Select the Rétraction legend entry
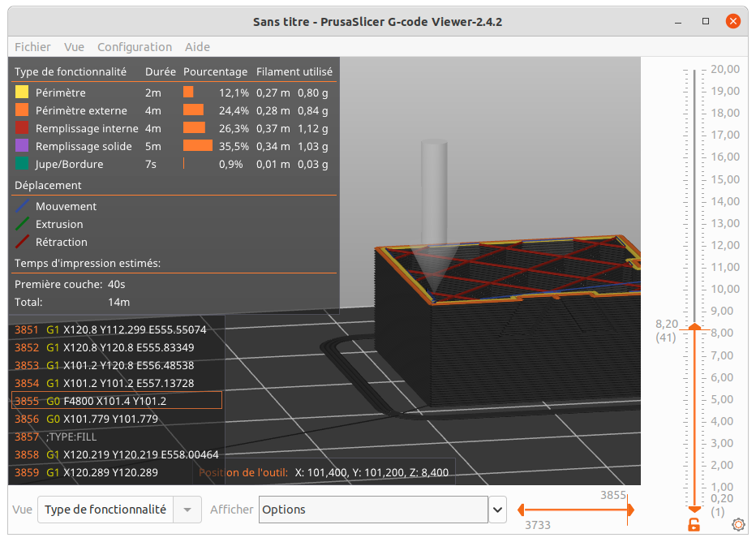756x542 pixels. 62,242
